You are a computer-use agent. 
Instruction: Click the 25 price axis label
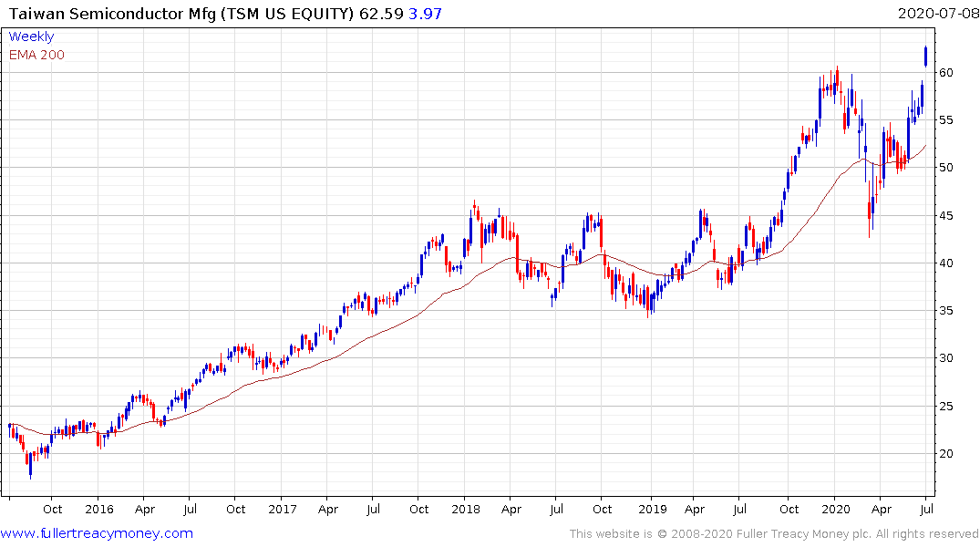tap(946, 407)
